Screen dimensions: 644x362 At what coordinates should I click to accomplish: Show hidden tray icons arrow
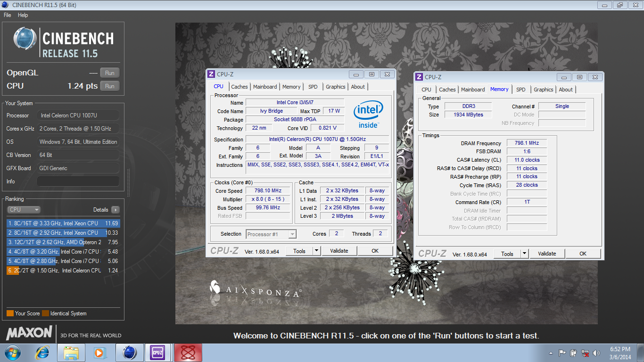point(551,353)
